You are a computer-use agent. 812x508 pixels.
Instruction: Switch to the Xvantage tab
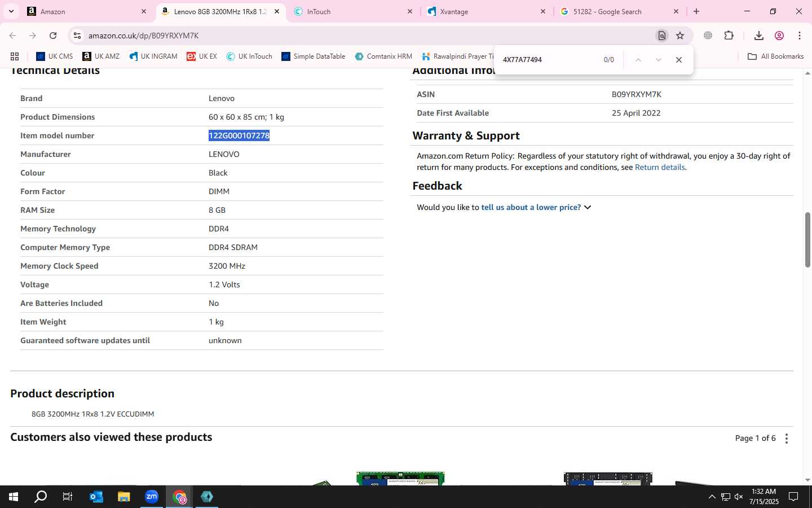pos(487,11)
